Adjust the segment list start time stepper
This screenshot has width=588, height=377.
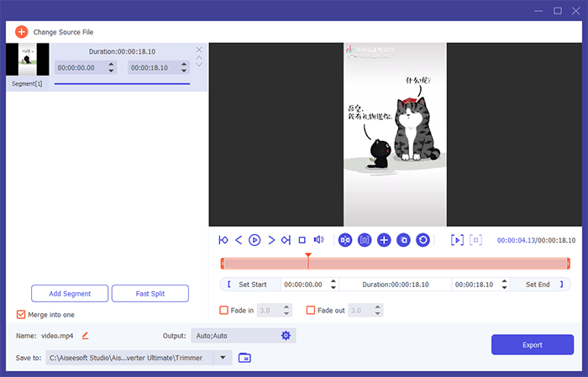[111, 67]
